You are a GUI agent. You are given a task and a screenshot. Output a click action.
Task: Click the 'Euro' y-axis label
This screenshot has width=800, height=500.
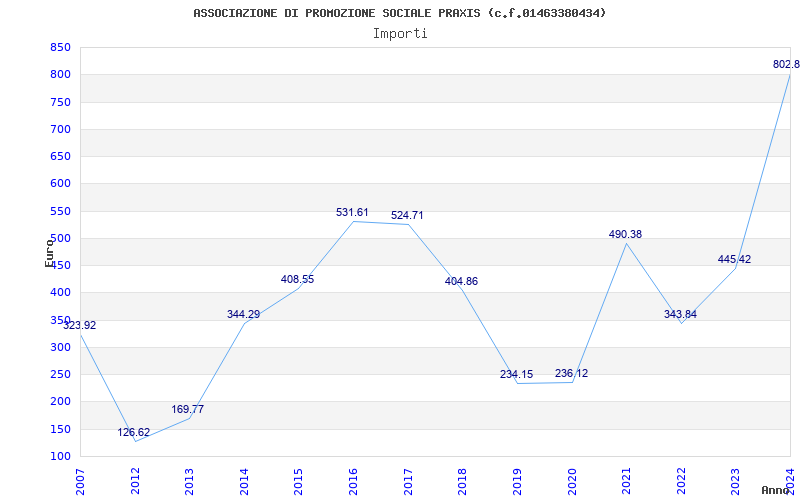pyautogui.click(x=49, y=252)
